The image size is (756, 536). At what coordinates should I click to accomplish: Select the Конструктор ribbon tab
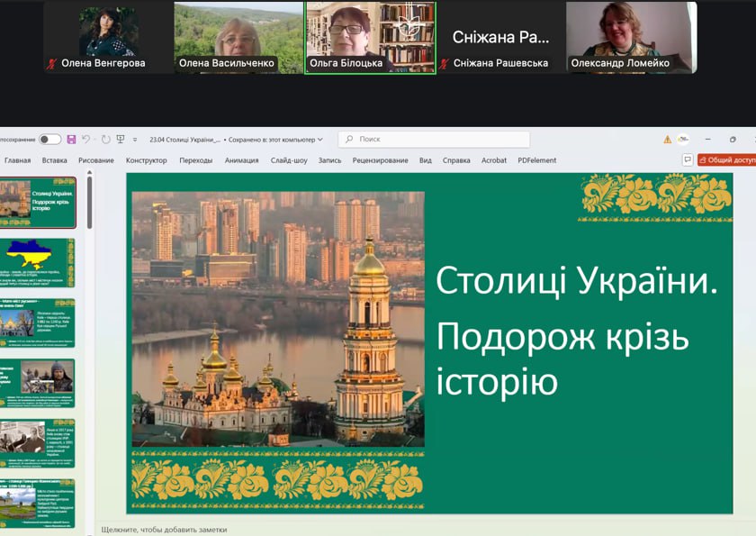(x=146, y=160)
